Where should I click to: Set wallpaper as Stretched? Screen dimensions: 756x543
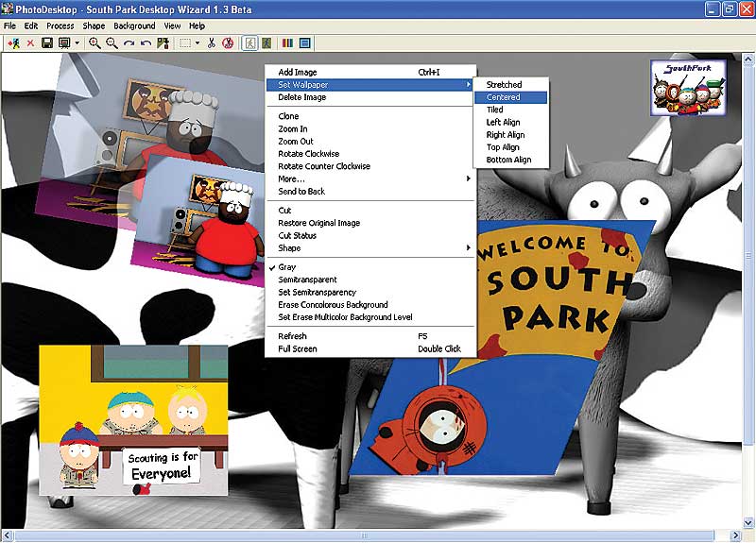[x=511, y=85]
